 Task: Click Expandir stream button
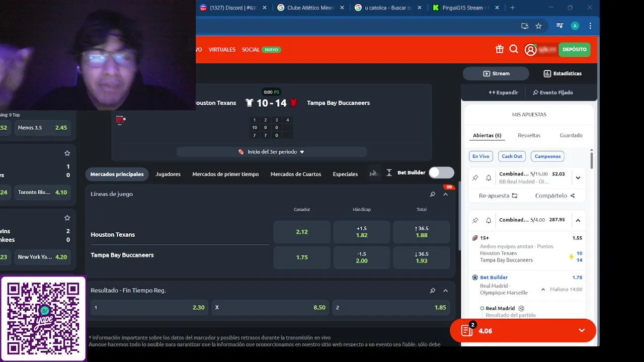[x=503, y=93]
